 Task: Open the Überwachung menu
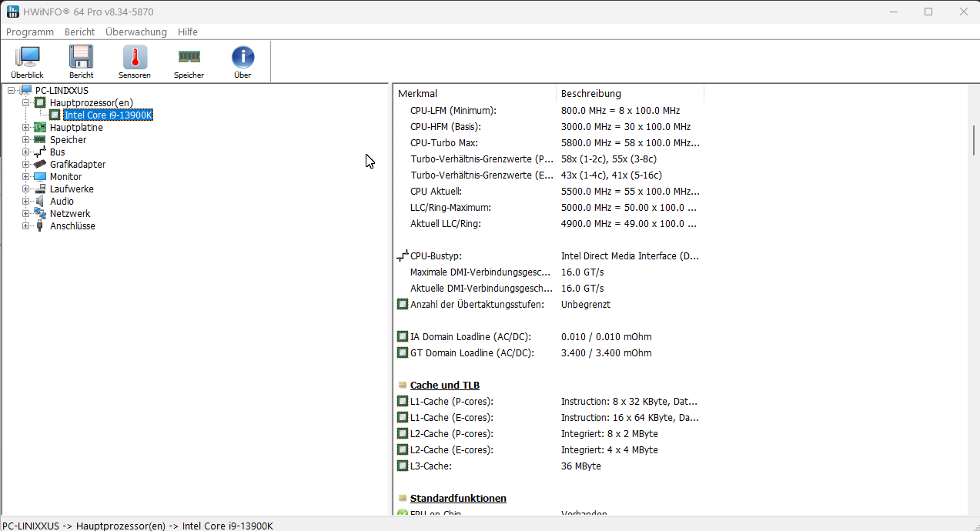pyautogui.click(x=136, y=32)
